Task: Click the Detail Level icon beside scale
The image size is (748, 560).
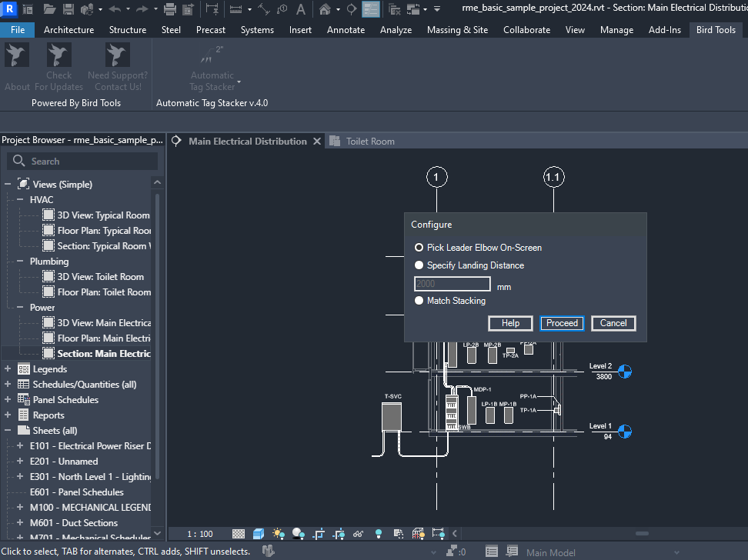Action: [x=239, y=533]
